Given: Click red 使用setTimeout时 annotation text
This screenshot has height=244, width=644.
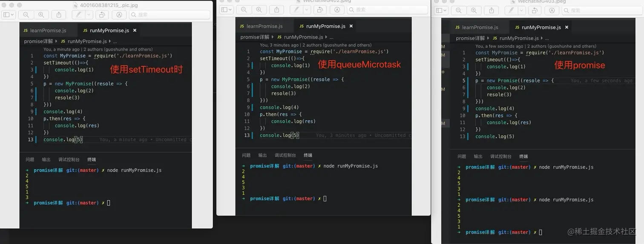Looking at the screenshot, I should (146, 70).
